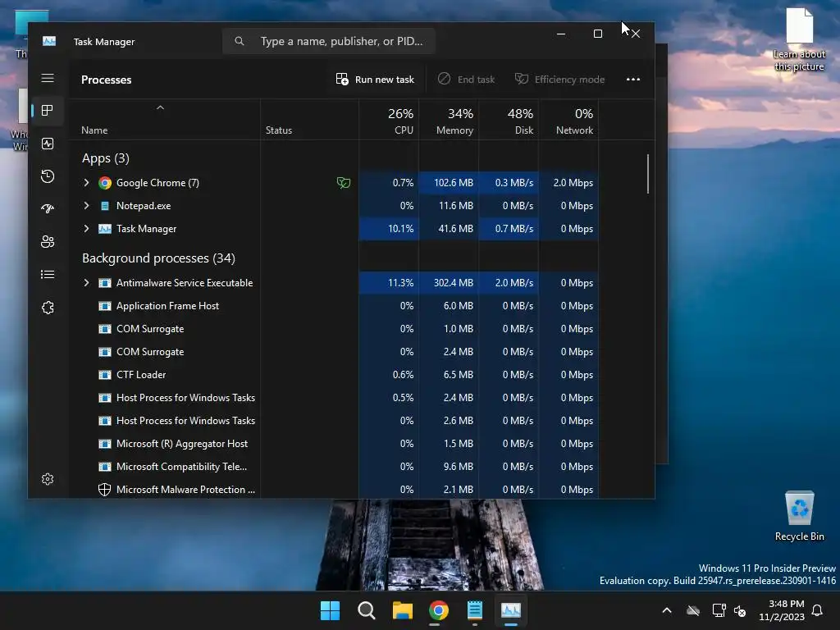
Task: Open File Explorer from the taskbar
Action: [x=402, y=610]
